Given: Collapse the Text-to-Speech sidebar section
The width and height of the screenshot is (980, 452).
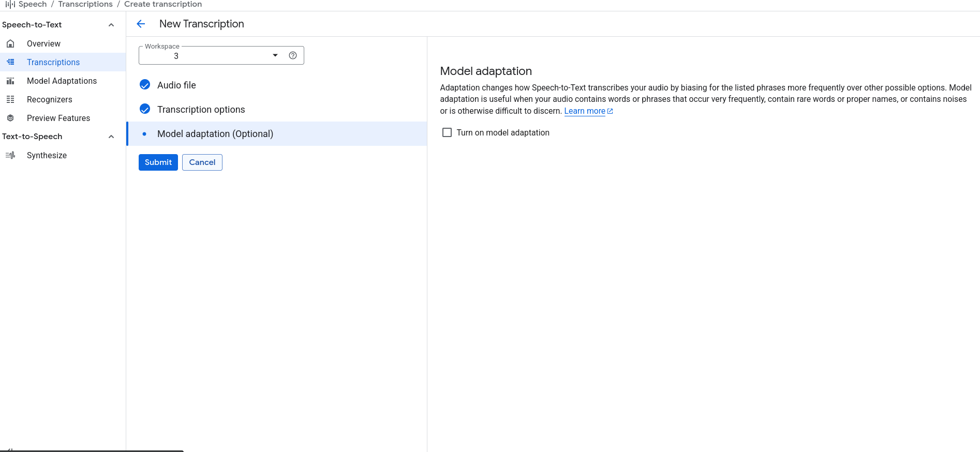Looking at the screenshot, I should pyautogui.click(x=111, y=137).
